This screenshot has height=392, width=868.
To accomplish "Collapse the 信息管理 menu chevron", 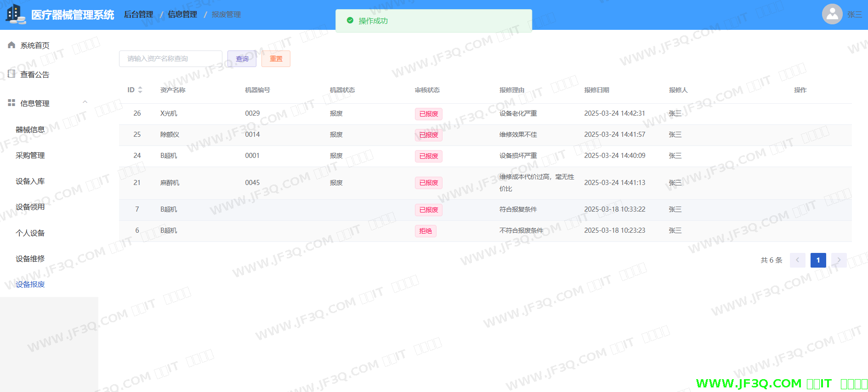I will (85, 102).
